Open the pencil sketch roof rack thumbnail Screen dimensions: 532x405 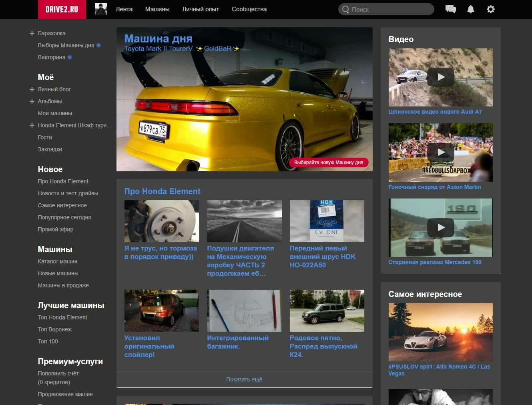tap(244, 311)
